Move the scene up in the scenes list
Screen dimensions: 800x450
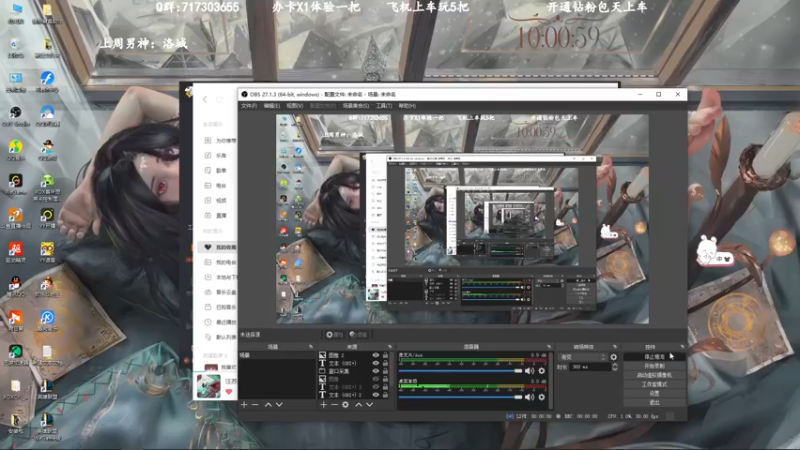[x=268, y=405]
